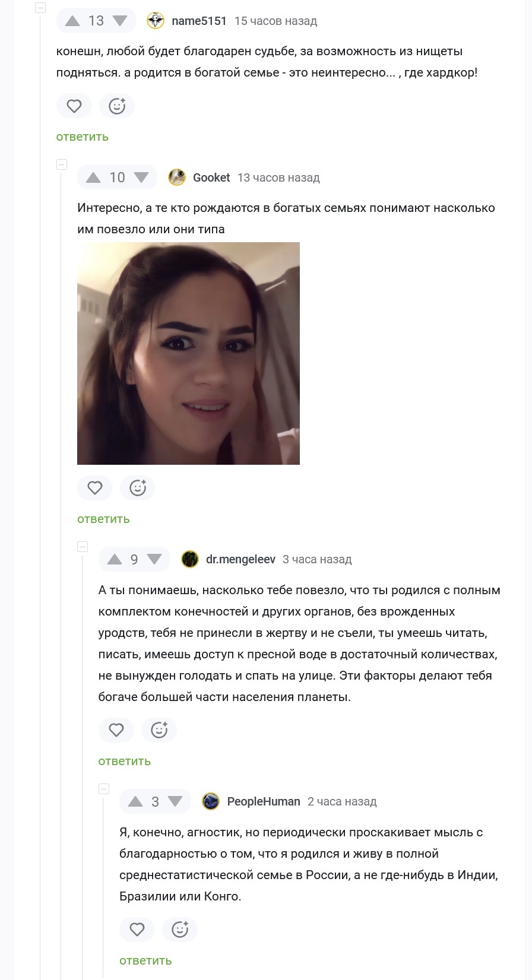Open the image in Gooket's comment
This screenshot has width=532, height=980.
tap(188, 353)
